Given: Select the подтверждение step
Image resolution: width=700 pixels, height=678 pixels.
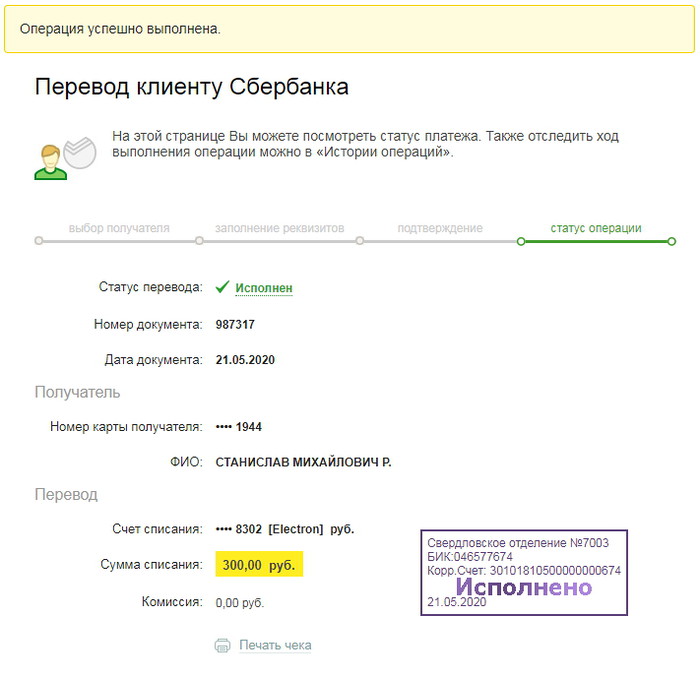Looking at the screenshot, I should tap(440, 228).
